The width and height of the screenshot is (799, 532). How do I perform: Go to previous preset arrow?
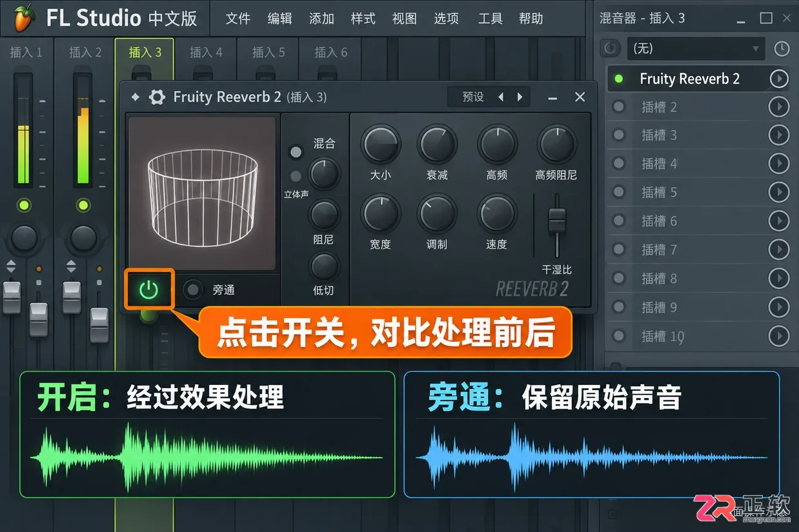[x=501, y=97]
